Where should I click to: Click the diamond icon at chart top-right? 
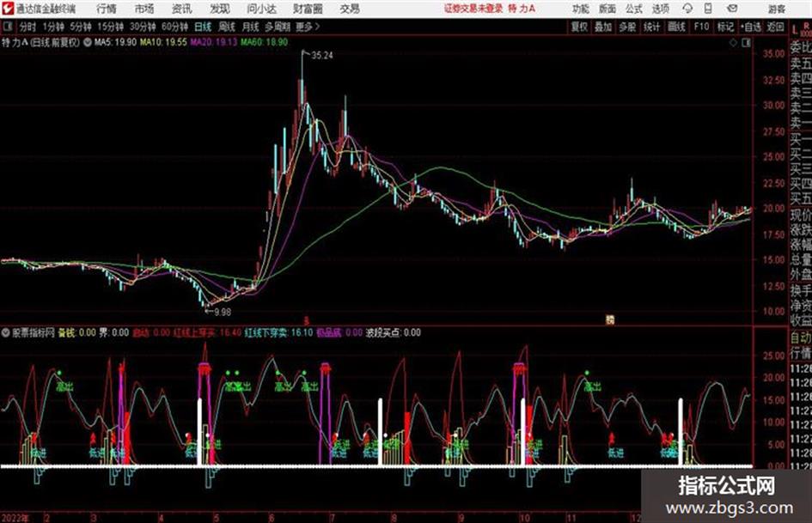733,43
